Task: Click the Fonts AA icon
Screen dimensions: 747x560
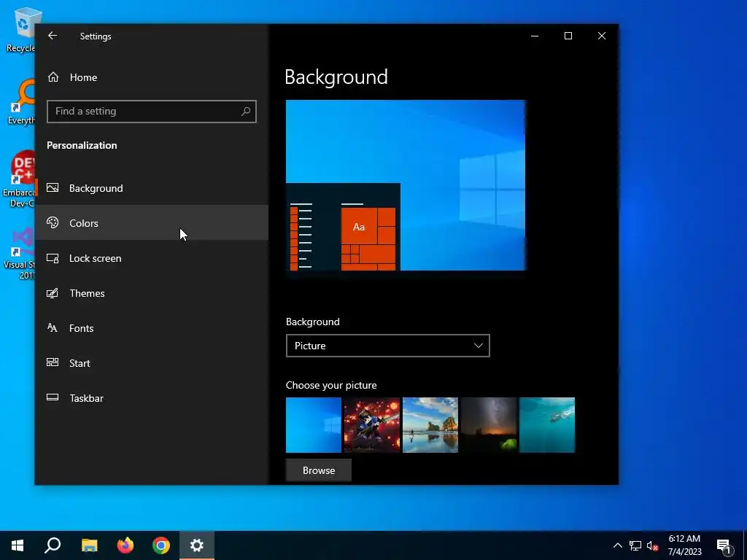Action: point(53,327)
